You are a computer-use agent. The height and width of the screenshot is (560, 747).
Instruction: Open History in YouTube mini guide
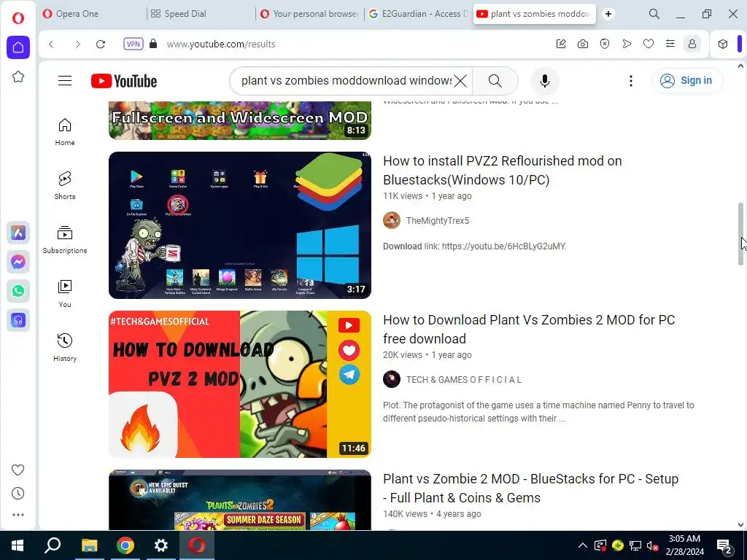(65, 348)
